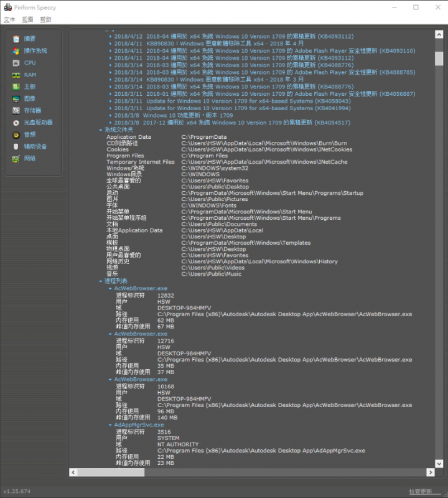Viewport: 448px width, 498px height.
Task: Open the 图像 graphics monitor icon
Action: click(x=16, y=99)
